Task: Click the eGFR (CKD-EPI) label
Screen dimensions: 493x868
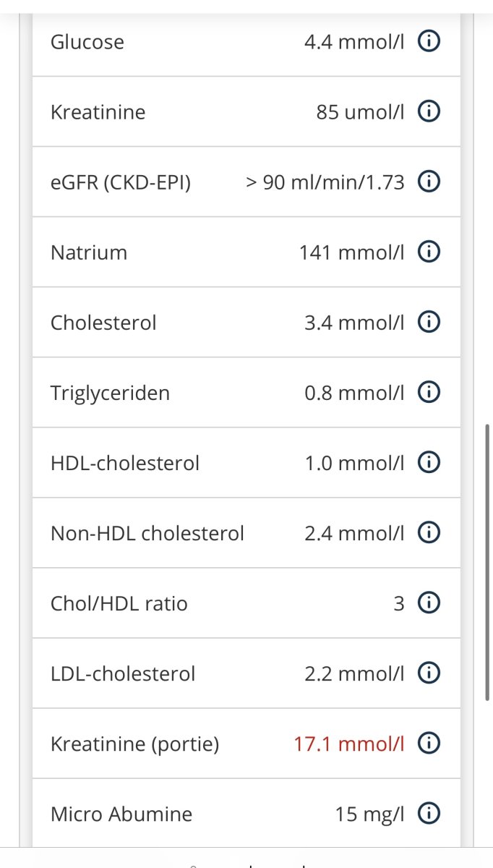Action: pyautogui.click(x=121, y=182)
